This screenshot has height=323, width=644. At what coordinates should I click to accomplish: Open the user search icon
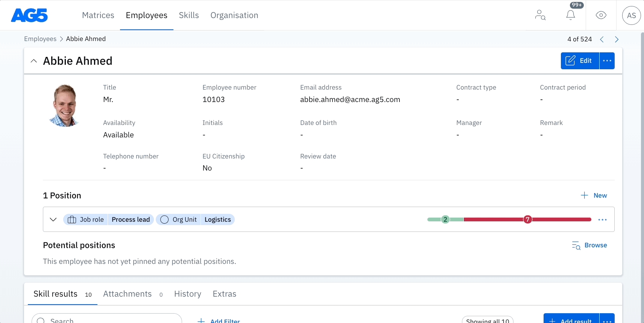click(540, 15)
